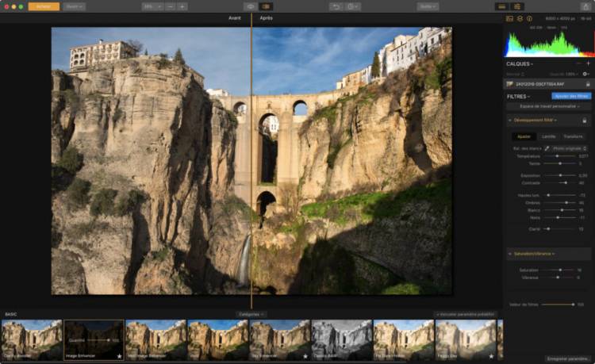Click the zoom out minus icon

coord(171,6)
